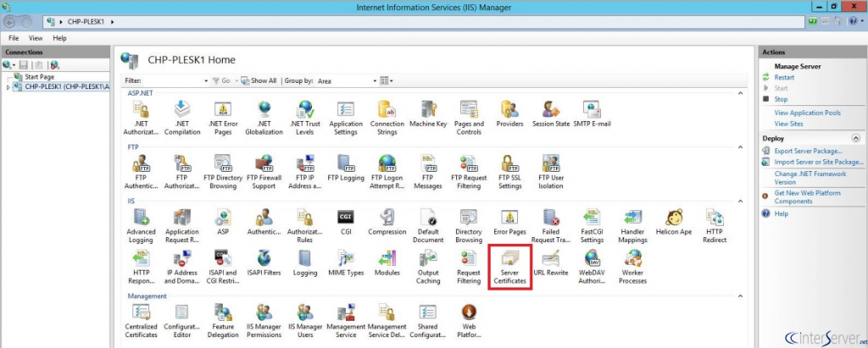Image resolution: width=868 pixels, height=348 pixels.
Task: Open Modules feature
Action: (387, 263)
